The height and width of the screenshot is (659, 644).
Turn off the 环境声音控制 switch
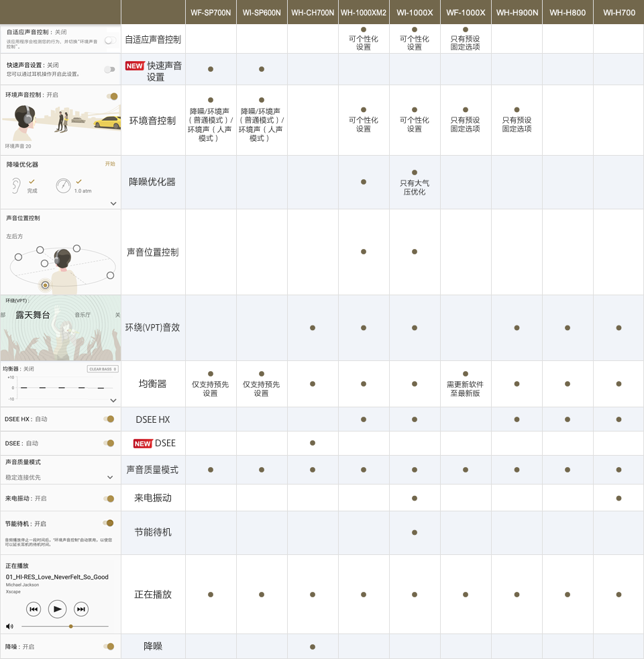coord(112,96)
